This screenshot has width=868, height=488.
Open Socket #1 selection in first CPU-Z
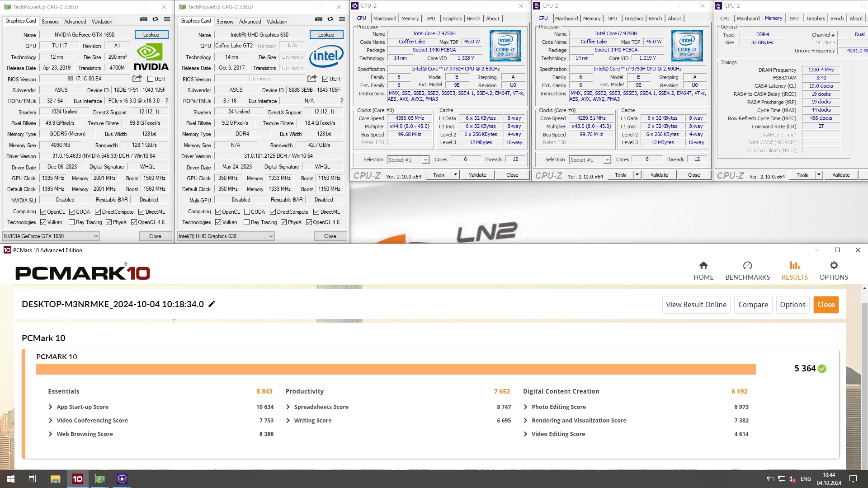click(408, 160)
